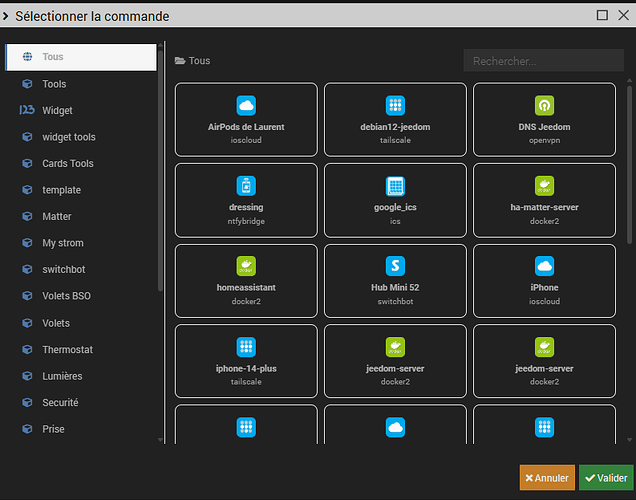The image size is (636, 500).
Task: Click the cube icon beside Matter
Action: (27, 217)
